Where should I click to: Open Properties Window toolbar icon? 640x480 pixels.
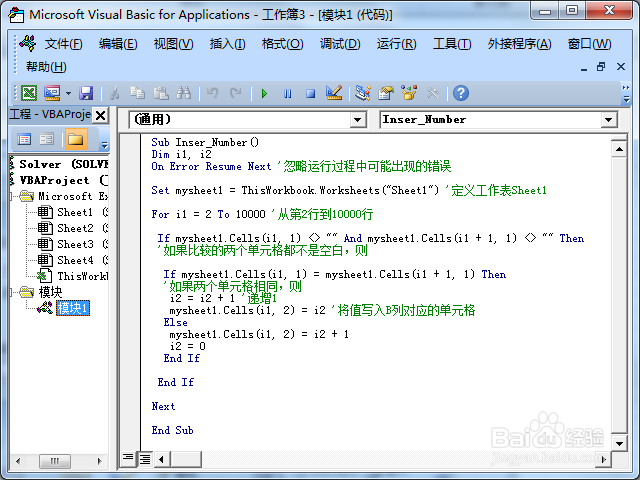[386, 93]
